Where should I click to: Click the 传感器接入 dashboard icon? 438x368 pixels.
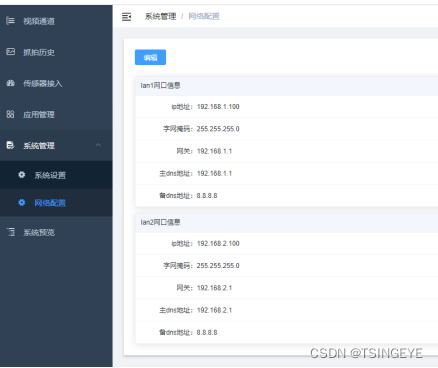click(x=10, y=83)
